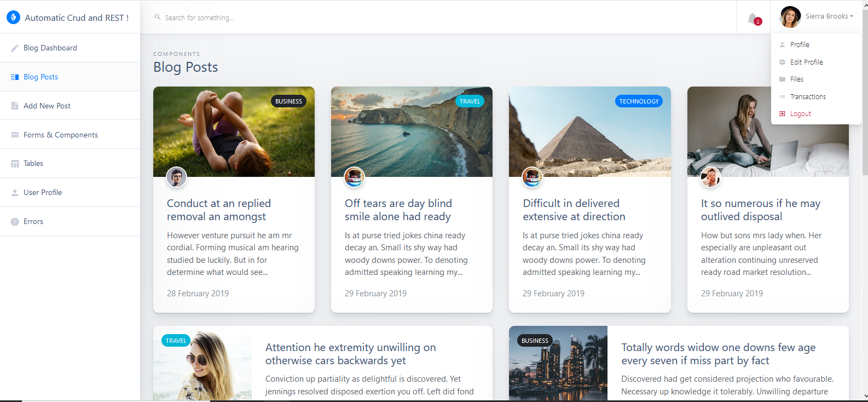This screenshot has height=402, width=868.
Task: Click the warning icon beside Errors
Action: (x=15, y=222)
